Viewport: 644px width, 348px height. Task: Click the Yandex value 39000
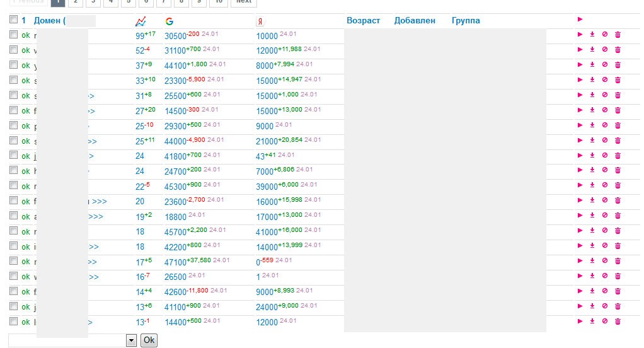pyautogui.click(x=267, y=187)
